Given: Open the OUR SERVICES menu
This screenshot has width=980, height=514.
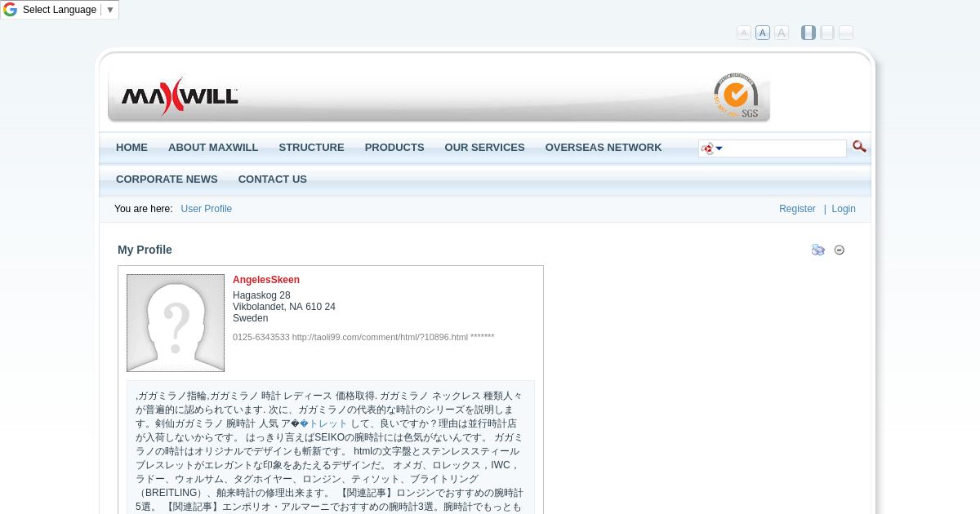Looking at the screenshot, I should pos(484,148).
